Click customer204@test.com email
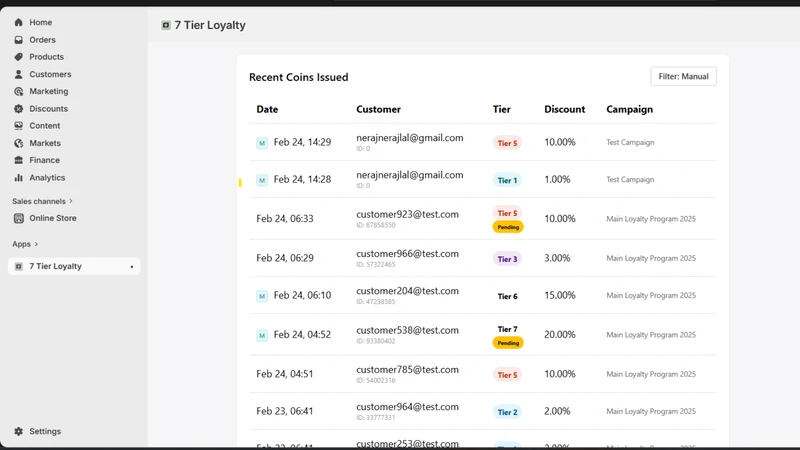Screen dimensions: 800x450 [x=407, y=291]
